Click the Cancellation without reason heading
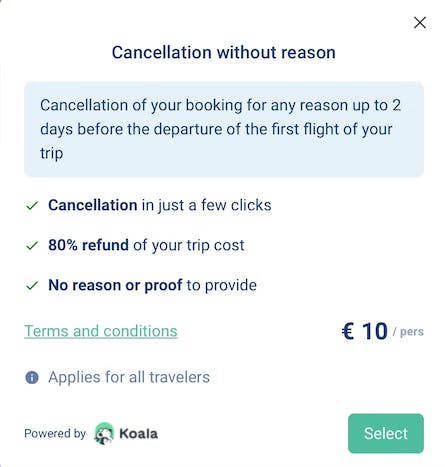The image size is (445, 467). click(x=224, y=53)
